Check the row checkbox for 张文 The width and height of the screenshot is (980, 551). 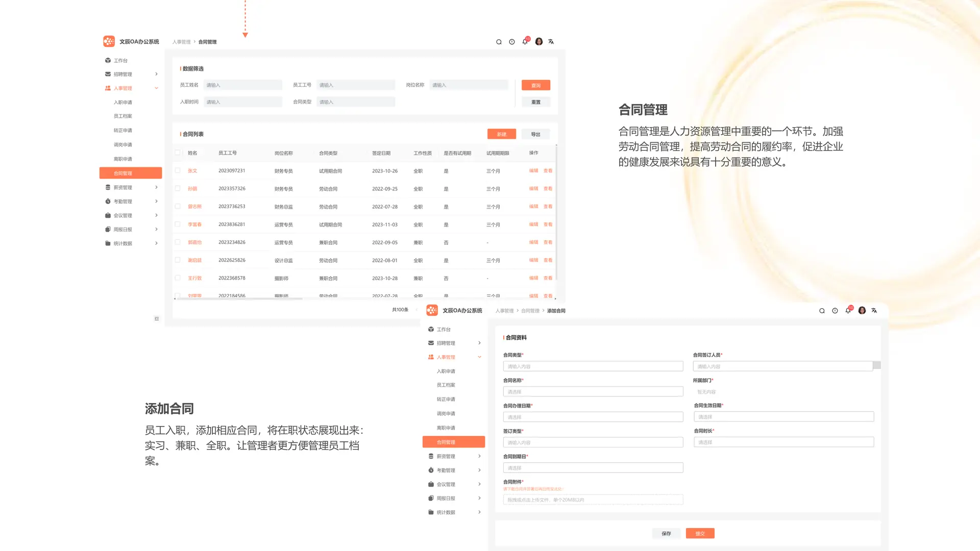178,170
